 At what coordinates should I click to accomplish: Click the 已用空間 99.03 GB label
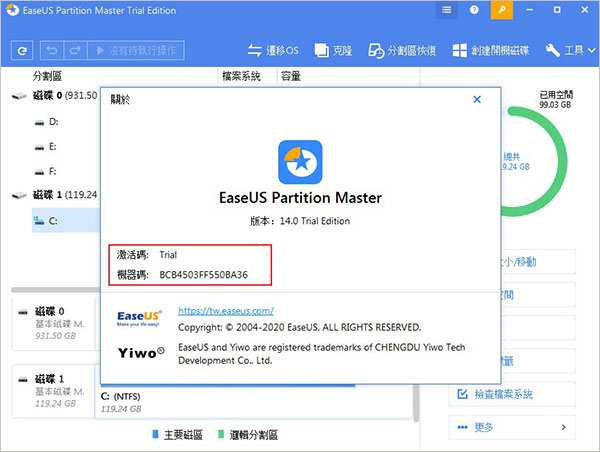(556, 100)
